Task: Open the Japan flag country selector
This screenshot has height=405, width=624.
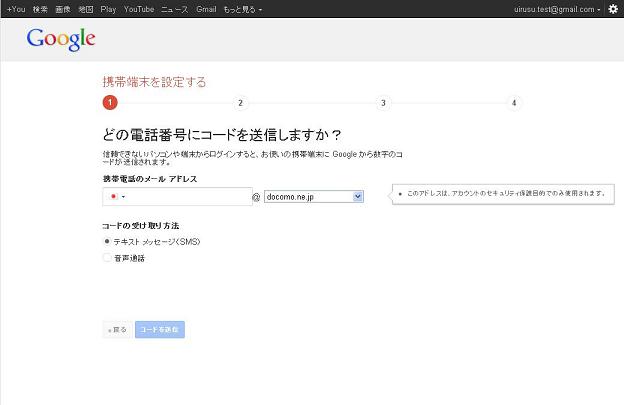Action: pos(118,197)
